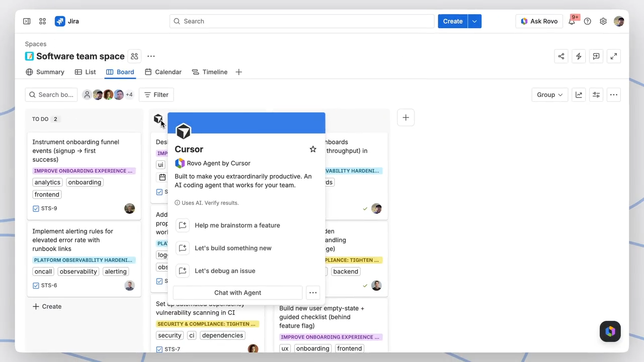Go to Jira home logo
The image size is (644, 362).
(67, 21)
